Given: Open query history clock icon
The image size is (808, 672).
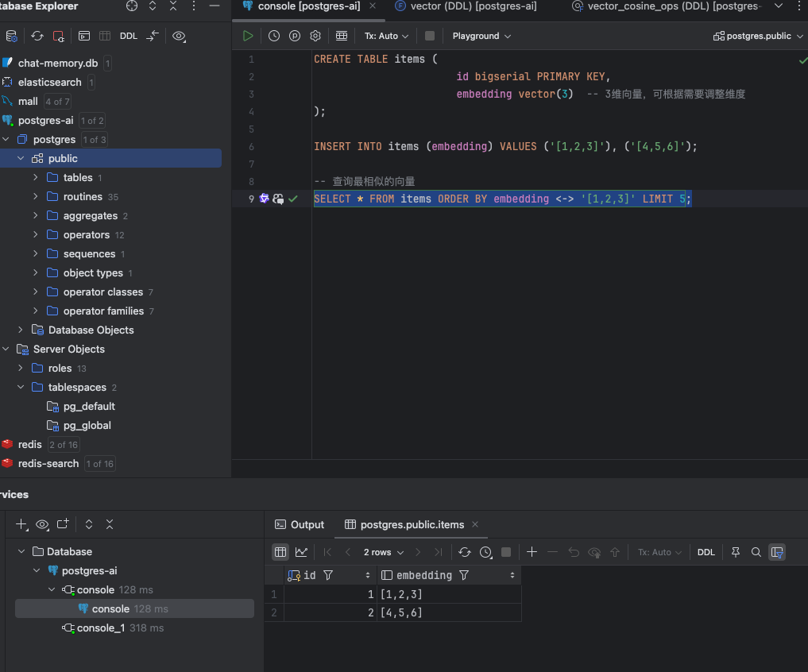Looking at the screenshot, I should click(273, 36).
